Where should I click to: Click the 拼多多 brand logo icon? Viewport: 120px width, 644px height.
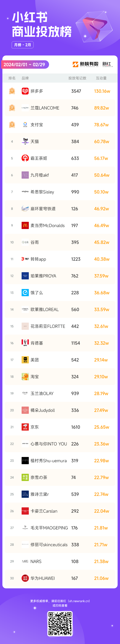pyautogui.click(x=25, y=91)
